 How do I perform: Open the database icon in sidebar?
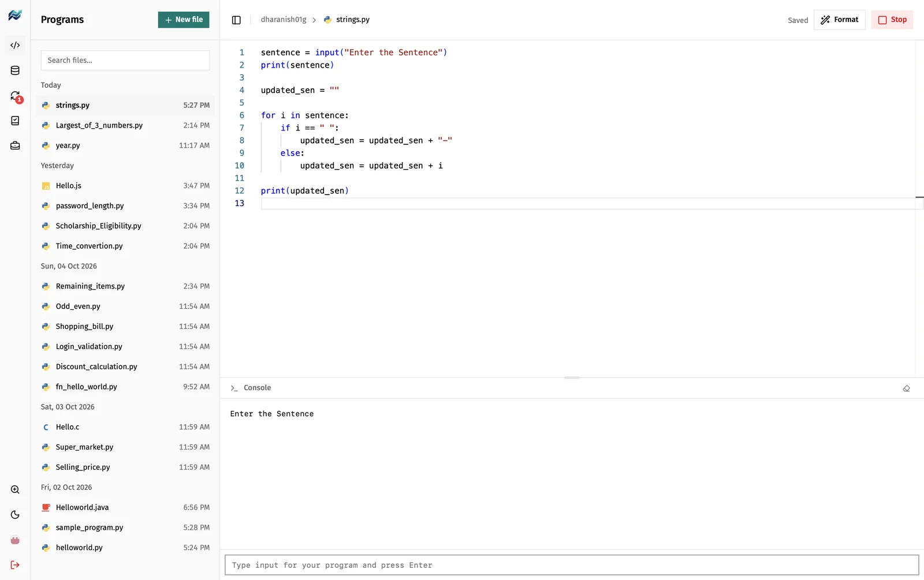pyautogui.click(x=15, y=70)
